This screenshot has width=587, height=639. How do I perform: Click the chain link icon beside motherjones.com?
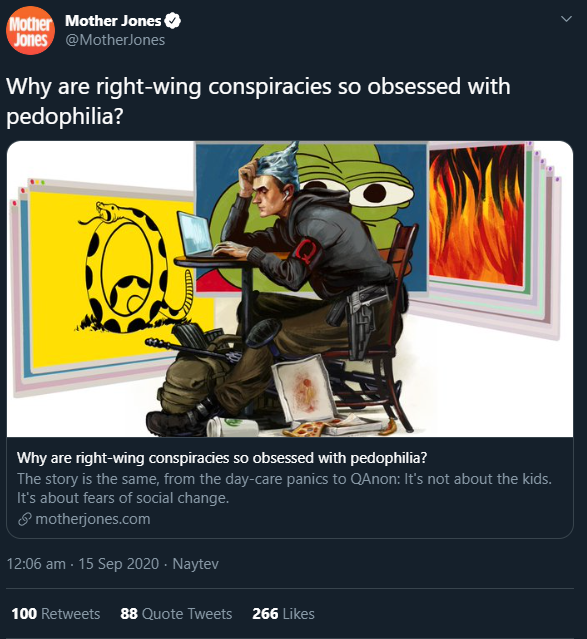(25, 519)
